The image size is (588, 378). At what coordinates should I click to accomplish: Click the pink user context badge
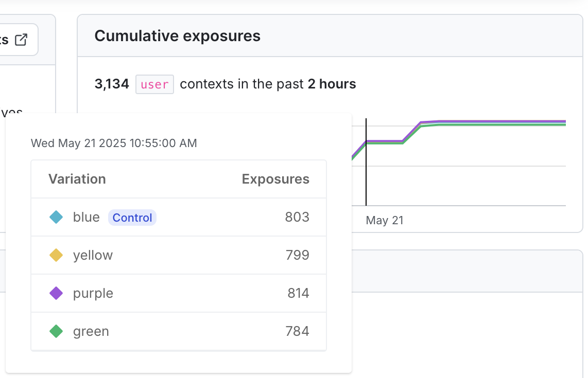[154, 84]
